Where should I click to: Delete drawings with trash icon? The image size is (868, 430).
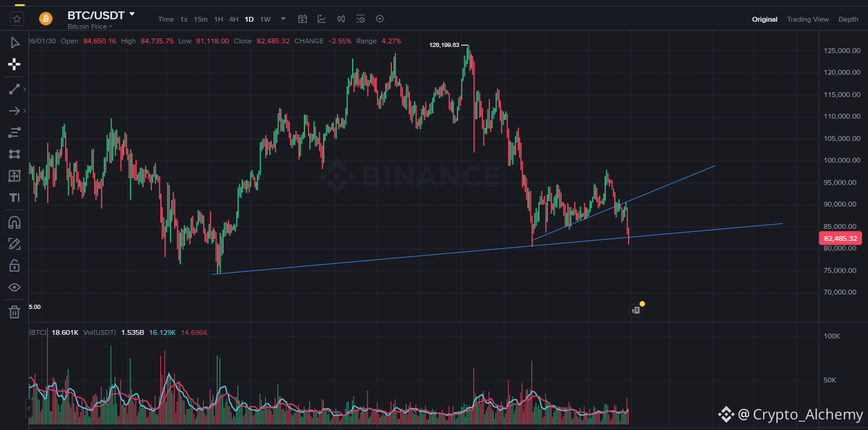pyautogui.click(x=14, y=311)
